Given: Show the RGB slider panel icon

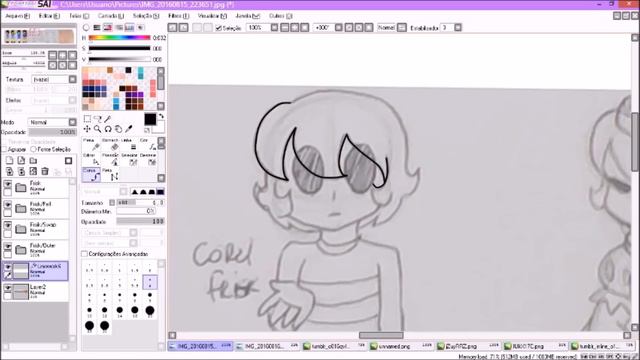Looking at the screenshot, I should pyautogui.click(x=97, y=28).
